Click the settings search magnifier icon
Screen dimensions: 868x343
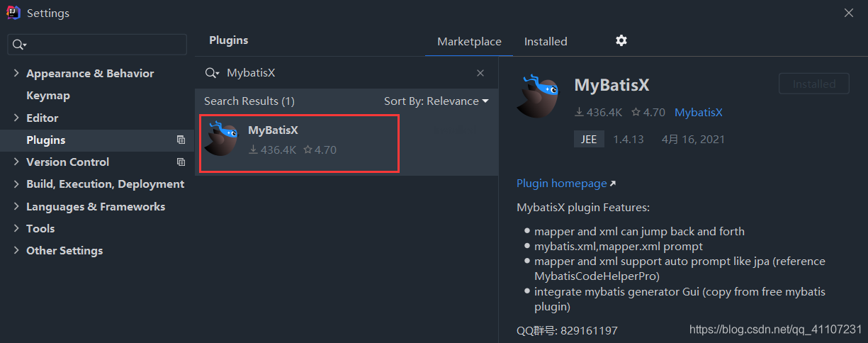[x=19, y=45]
